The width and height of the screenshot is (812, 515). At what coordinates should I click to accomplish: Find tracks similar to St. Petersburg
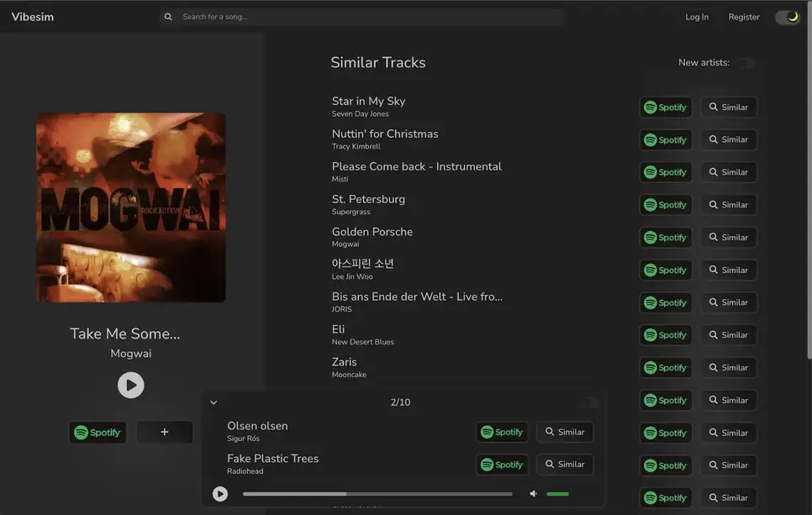click(729, 205)
